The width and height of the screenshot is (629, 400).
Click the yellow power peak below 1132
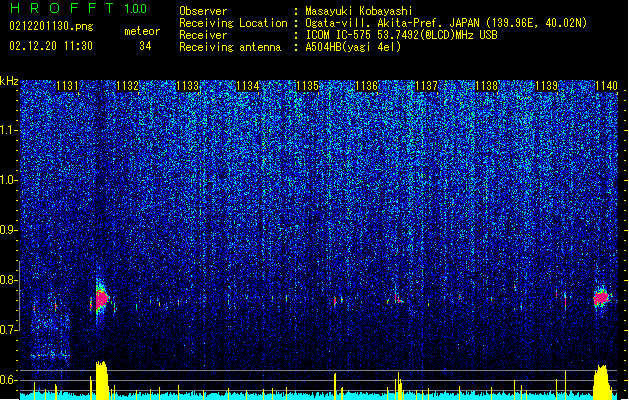tap(102, 380)
